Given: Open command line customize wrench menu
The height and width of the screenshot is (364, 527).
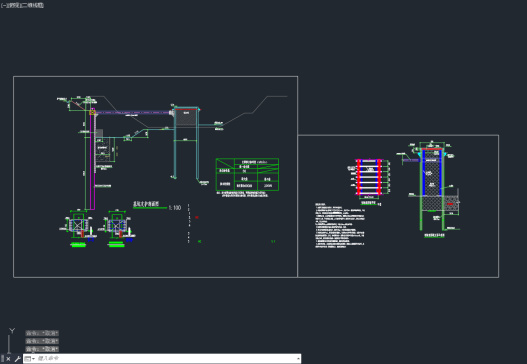Looking at the screenshot, I should point(17,359).
